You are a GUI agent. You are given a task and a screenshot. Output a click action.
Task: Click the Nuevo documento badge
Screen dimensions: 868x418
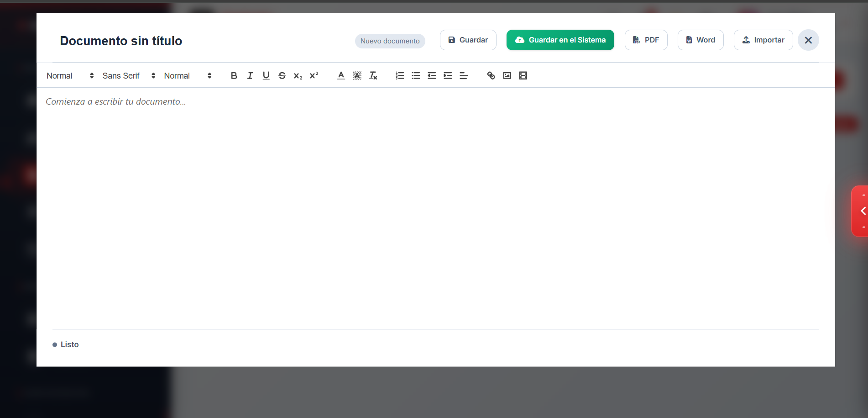coord(390,41)
